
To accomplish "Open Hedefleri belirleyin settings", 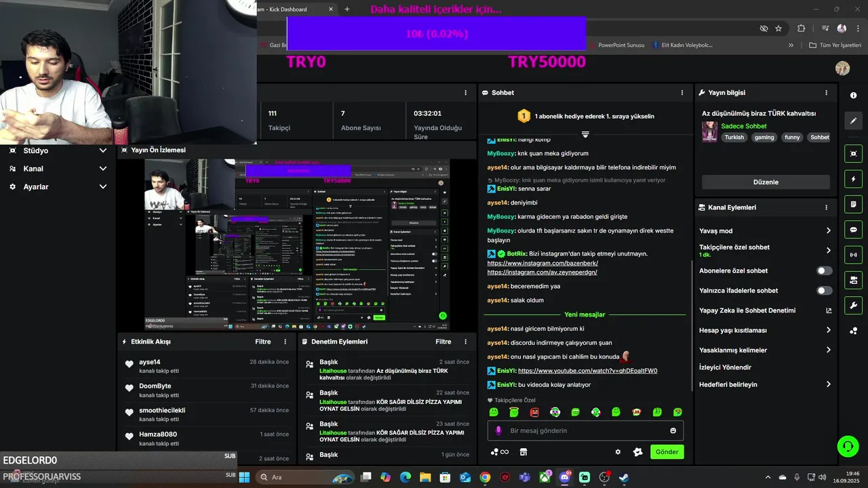I will (x=765, y=384).
